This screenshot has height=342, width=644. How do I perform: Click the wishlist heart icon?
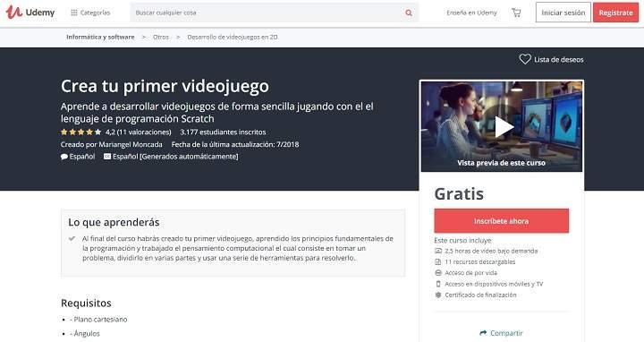pos(525,59)
